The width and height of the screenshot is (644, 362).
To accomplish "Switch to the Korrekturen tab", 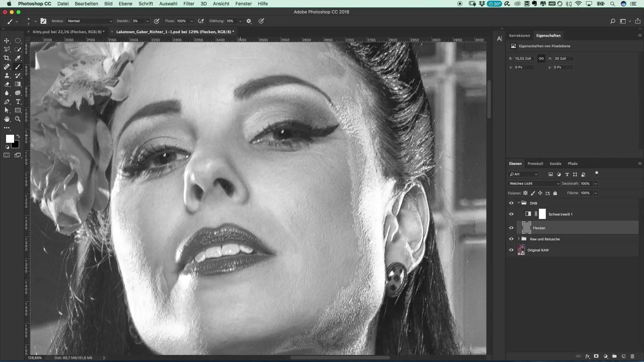I will pyautogui.click(x=520, y=36).
